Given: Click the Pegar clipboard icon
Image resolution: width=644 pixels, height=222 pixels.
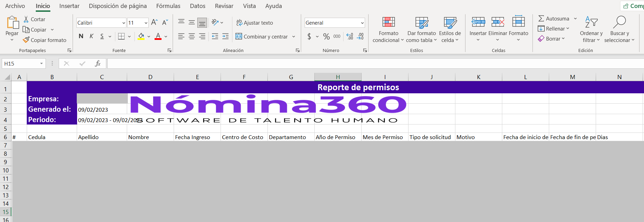Looking at the screenshot, I should tap(13, 23).
